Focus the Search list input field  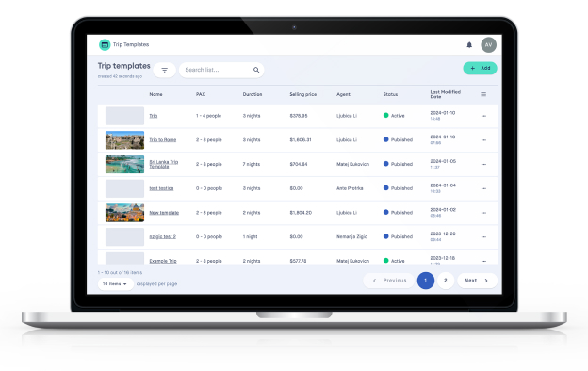pos(221,70)
